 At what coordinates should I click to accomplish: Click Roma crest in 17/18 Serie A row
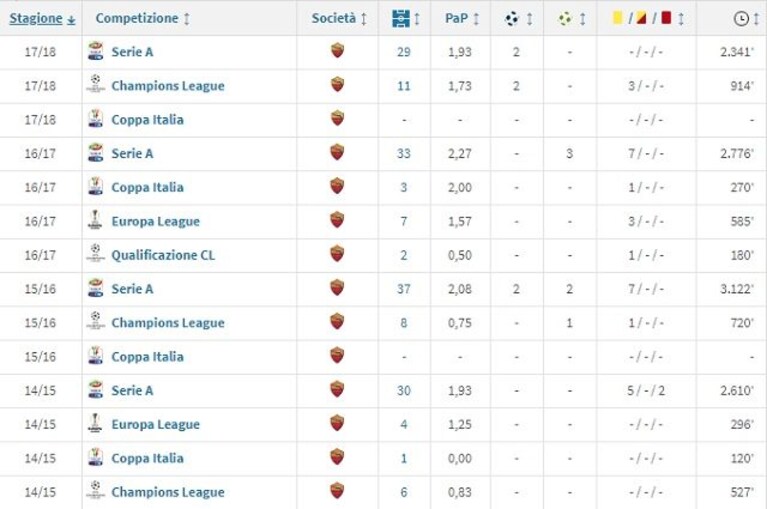(x=337, y=51)
